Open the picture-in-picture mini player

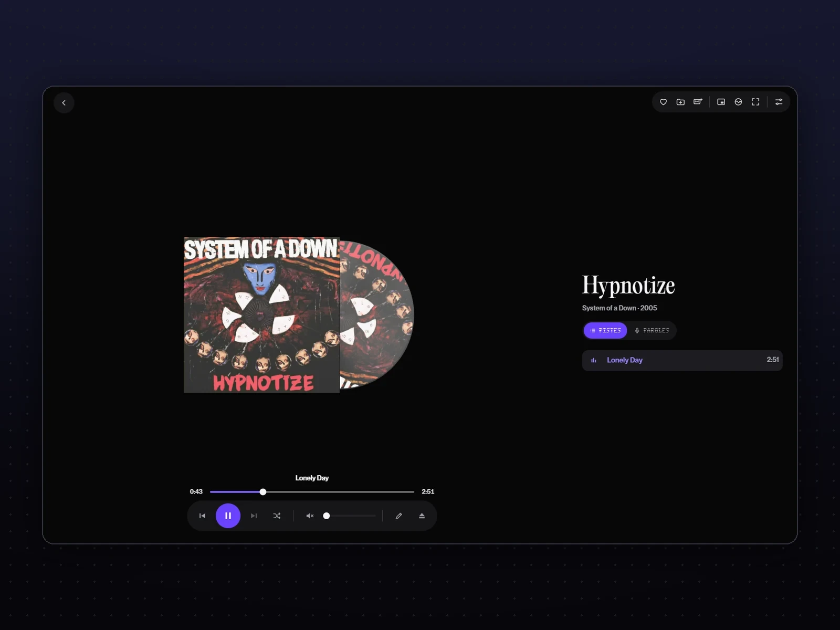721,102
